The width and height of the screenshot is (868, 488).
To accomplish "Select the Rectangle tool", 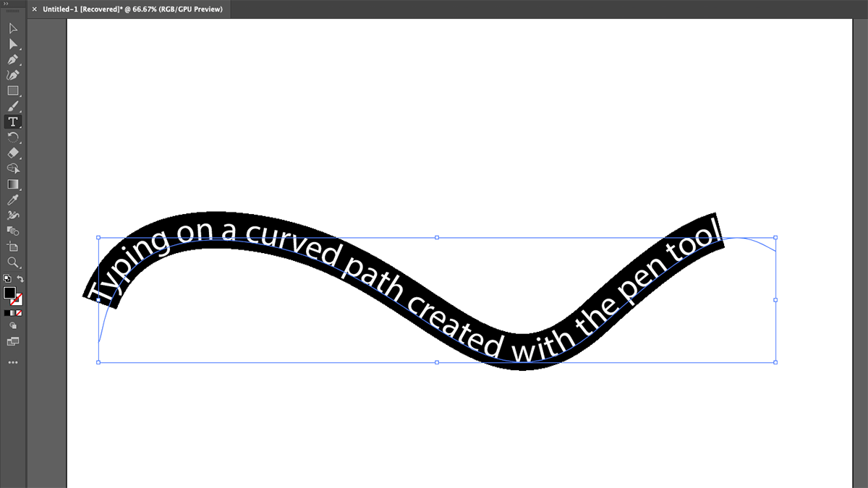I will [x=13, y=91].
